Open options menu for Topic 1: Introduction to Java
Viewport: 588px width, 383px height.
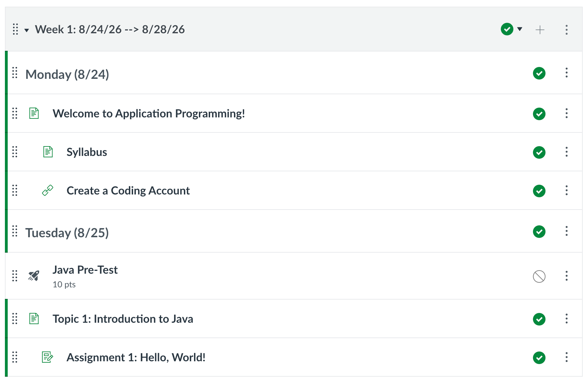567,319
